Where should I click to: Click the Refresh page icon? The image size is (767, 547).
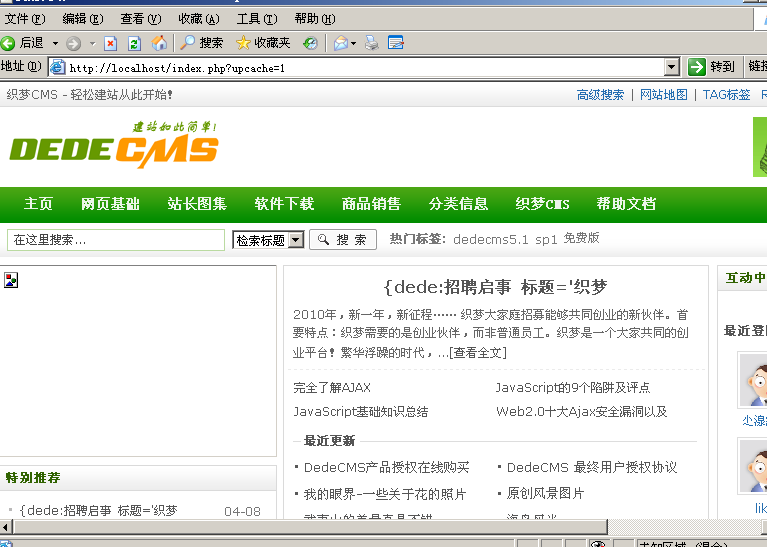(x=134, y=44)
